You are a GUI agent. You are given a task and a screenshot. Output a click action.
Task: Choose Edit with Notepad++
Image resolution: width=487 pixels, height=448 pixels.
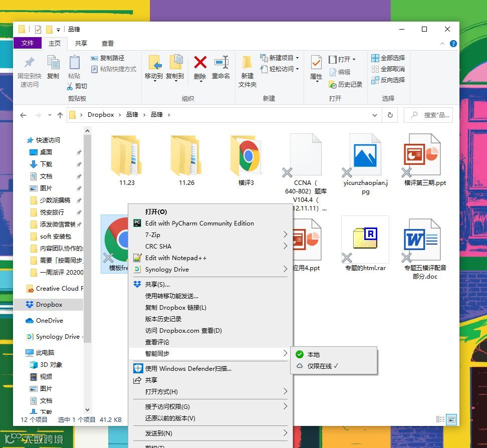click(210, 258)
